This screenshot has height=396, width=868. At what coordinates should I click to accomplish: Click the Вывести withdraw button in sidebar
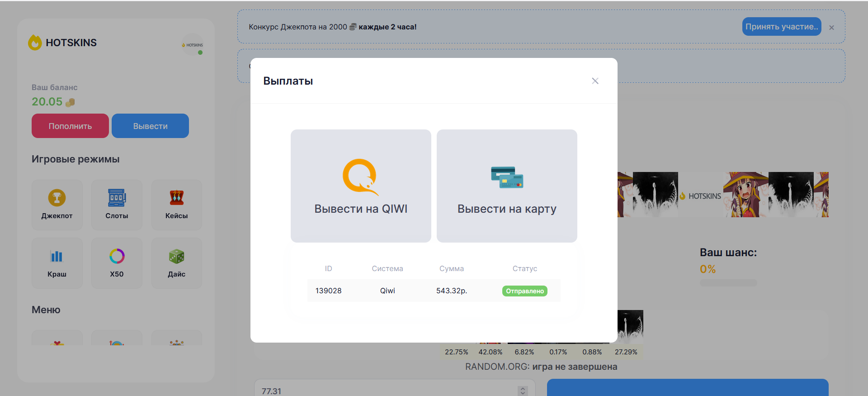point(150,126)
